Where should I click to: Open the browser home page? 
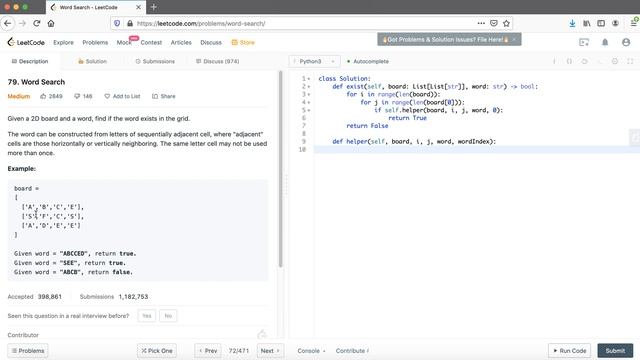point(51,23)
